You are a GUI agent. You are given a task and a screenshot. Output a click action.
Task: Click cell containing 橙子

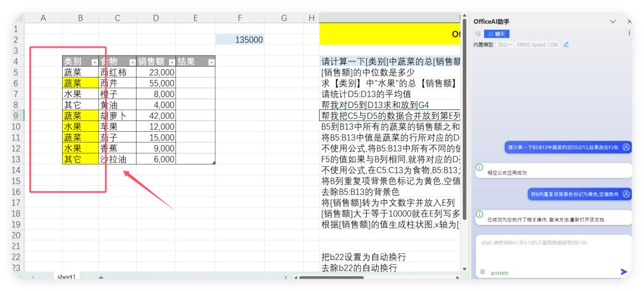click(x=117, y=94)
